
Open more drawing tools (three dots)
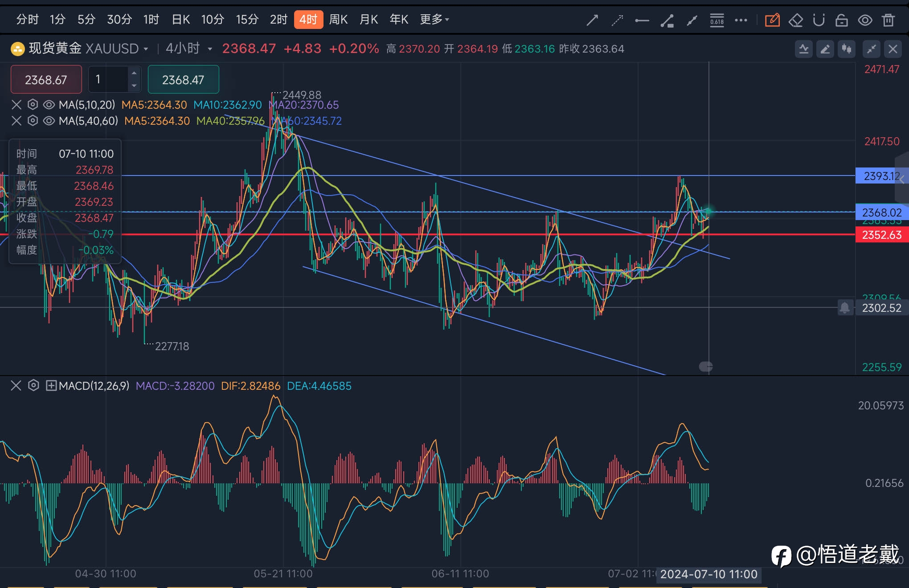741,20
